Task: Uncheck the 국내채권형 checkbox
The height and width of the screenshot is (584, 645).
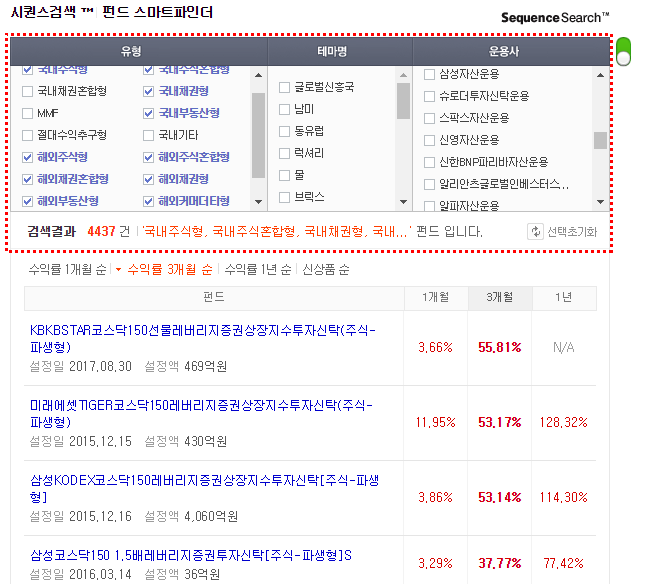Action: point(148,91)
